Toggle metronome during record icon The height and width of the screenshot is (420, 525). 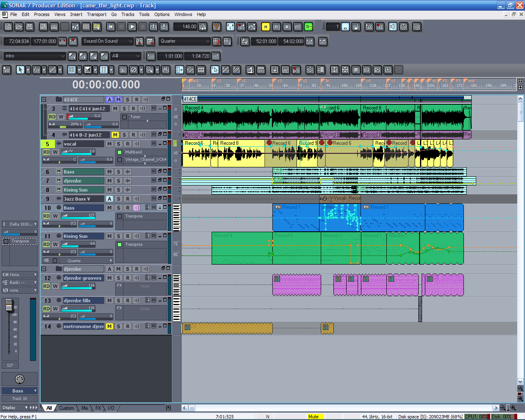380,27
